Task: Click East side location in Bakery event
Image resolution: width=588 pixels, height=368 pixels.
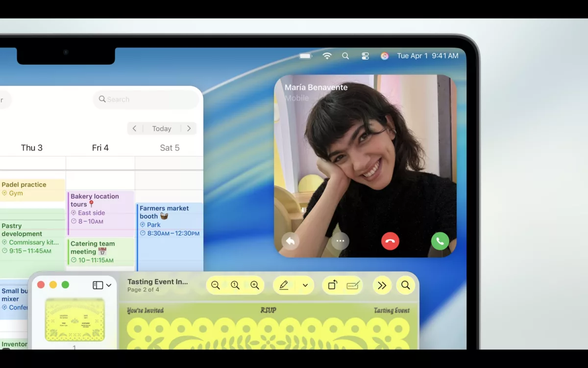Action: pos(91,213)
